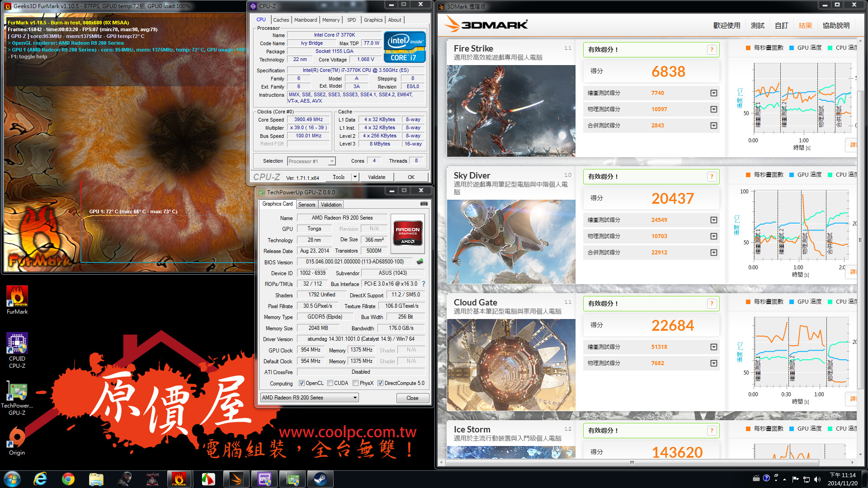Switch to Memory tab in CPU-Z
The height and width of the screenshot is (488, 868).
(x=331, y=20)
